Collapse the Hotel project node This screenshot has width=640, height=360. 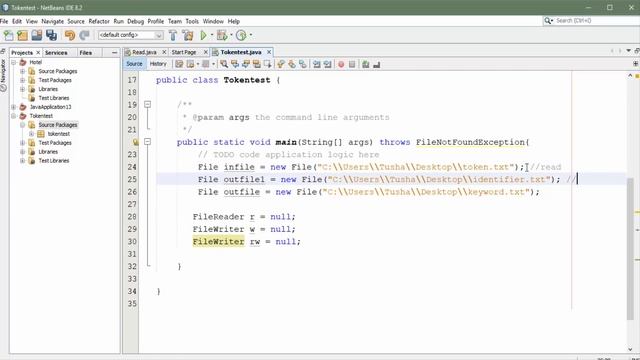13,62
